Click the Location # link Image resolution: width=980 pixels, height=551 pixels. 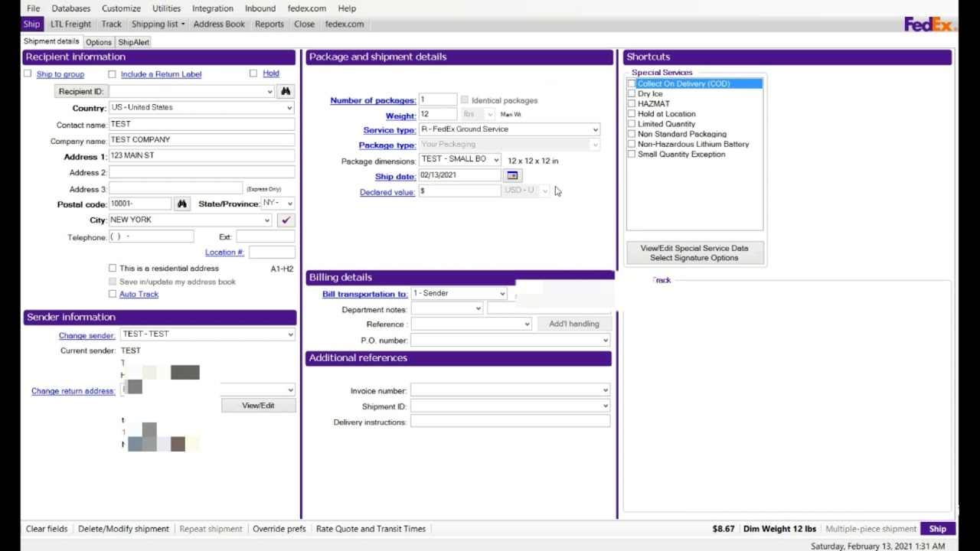(224, 253)
